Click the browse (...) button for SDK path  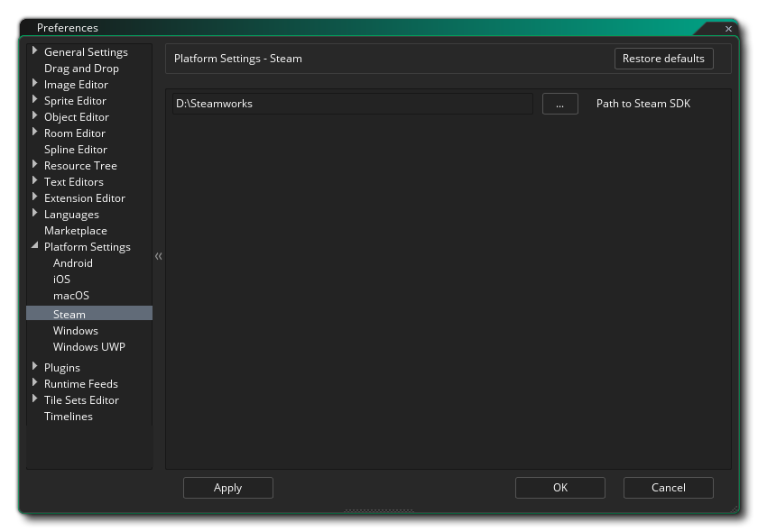click(x=559, y=104)
